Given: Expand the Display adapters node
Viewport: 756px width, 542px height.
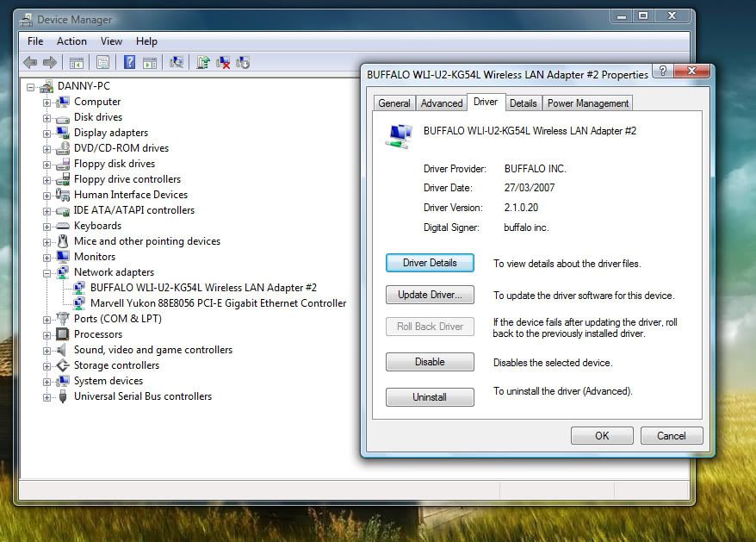Looking at the screenshot, I should pos(47,133).
